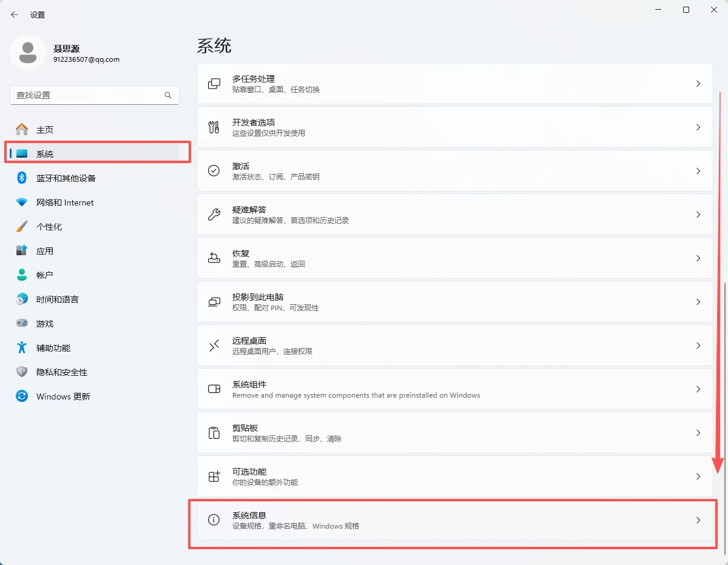
Task: Click the back arrow in the title bar
Action: (x=15, y=15)
